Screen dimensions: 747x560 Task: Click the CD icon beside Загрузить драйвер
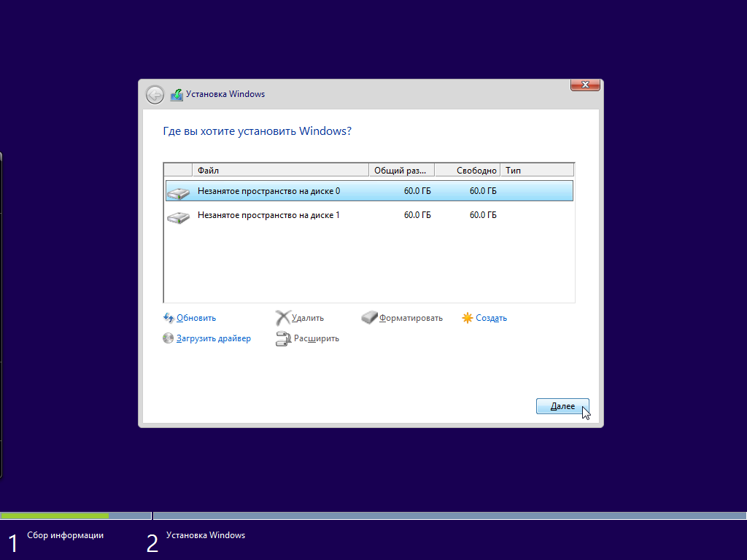pyautogui.click(x=169, y=338)
